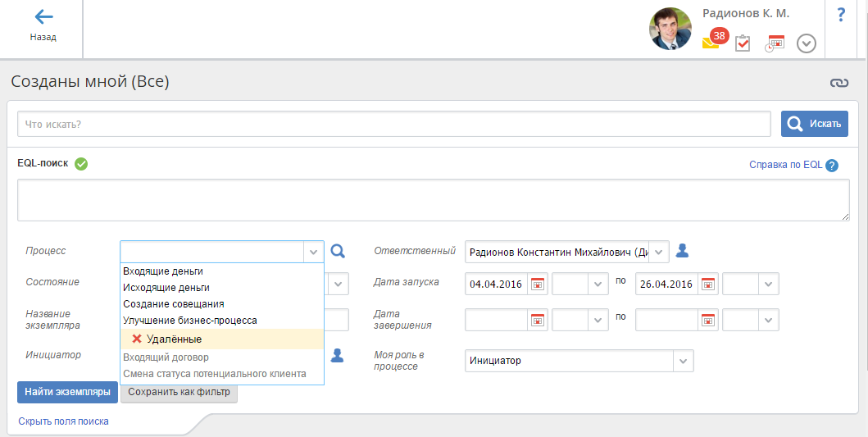Open the calendar icon in header
Image resolution: width=868 pixels, height=437 pixels.
pyautogui.click(x=775, y=43)
